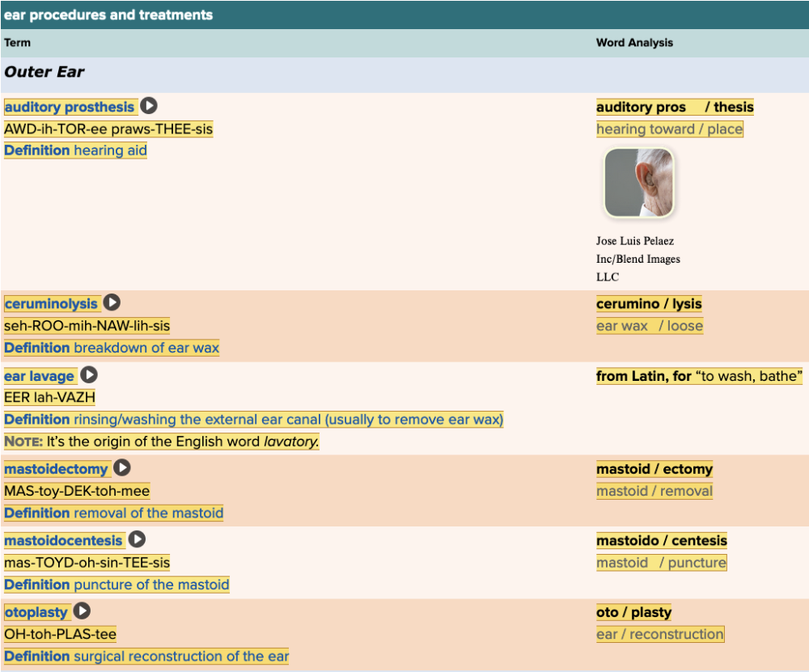Click the auditory prosthesis term
This screenshot has width=809, height=672.
(x=70, y=107)
